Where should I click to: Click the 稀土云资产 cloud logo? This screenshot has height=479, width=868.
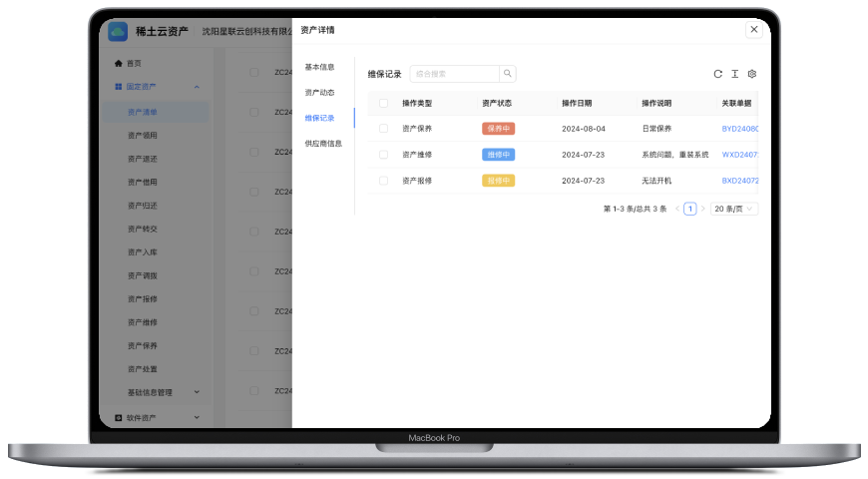118,32
